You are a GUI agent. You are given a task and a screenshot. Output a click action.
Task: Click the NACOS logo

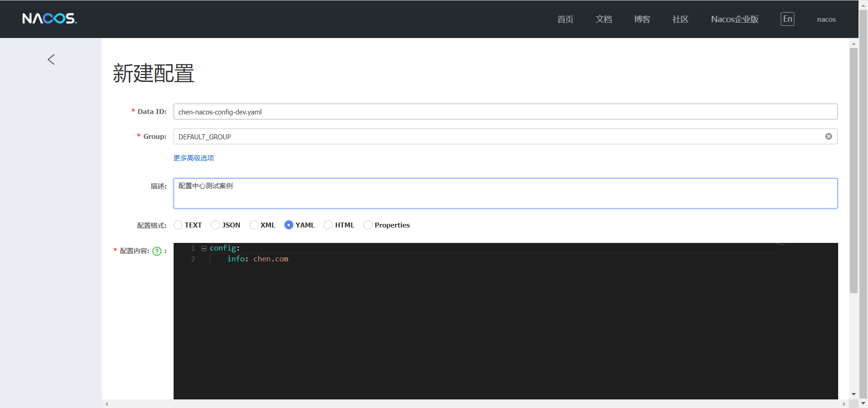(x=50, y=19)
